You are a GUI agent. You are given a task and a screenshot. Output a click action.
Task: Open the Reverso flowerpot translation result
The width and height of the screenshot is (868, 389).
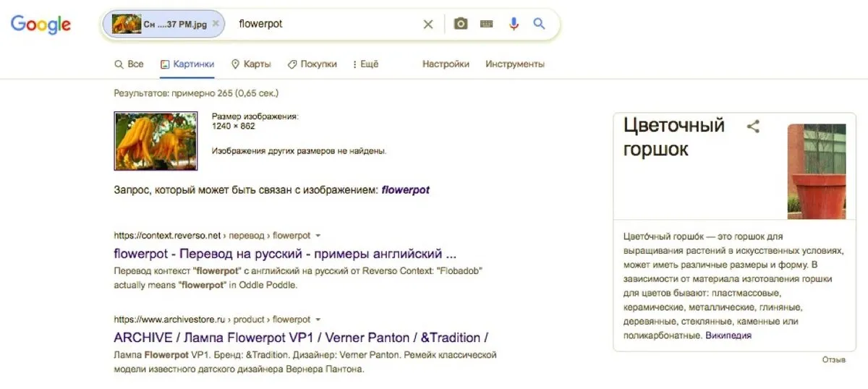[x=286, y=254]
